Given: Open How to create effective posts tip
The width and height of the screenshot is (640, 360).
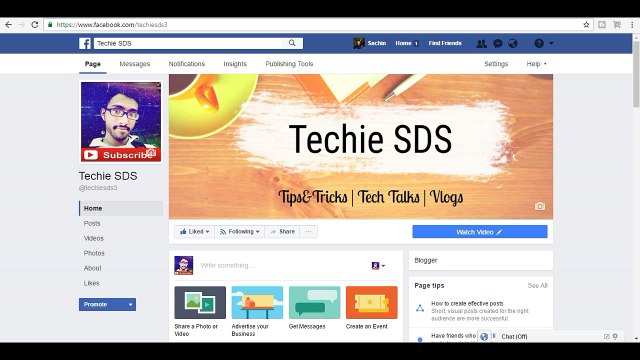Looking at the screenshot, I should tap(467, 304).
